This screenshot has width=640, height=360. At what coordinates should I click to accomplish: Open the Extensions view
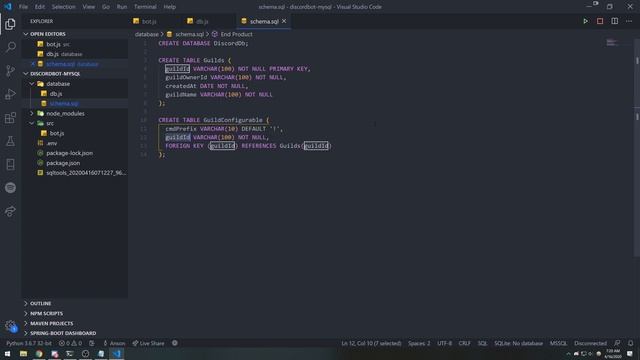pos(10,118)
